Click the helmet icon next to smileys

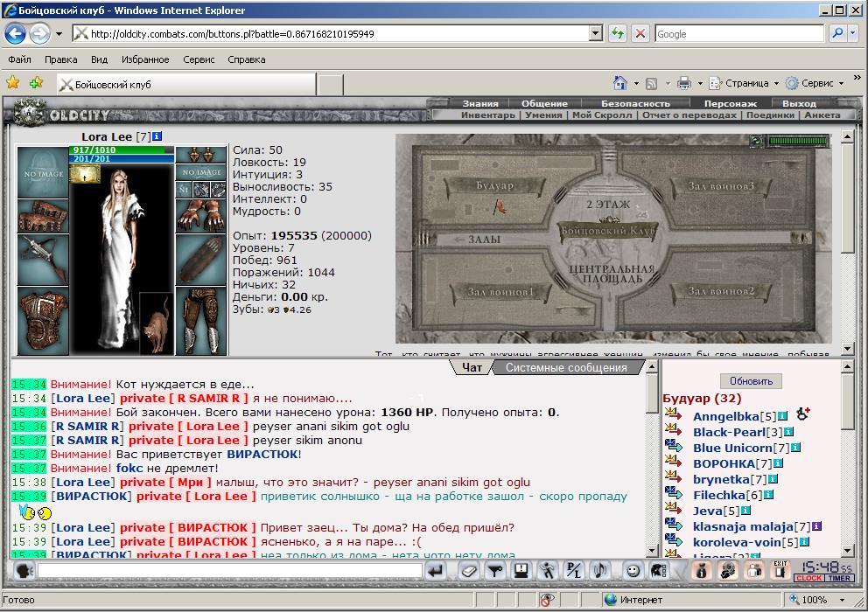(x=659, y=570)
